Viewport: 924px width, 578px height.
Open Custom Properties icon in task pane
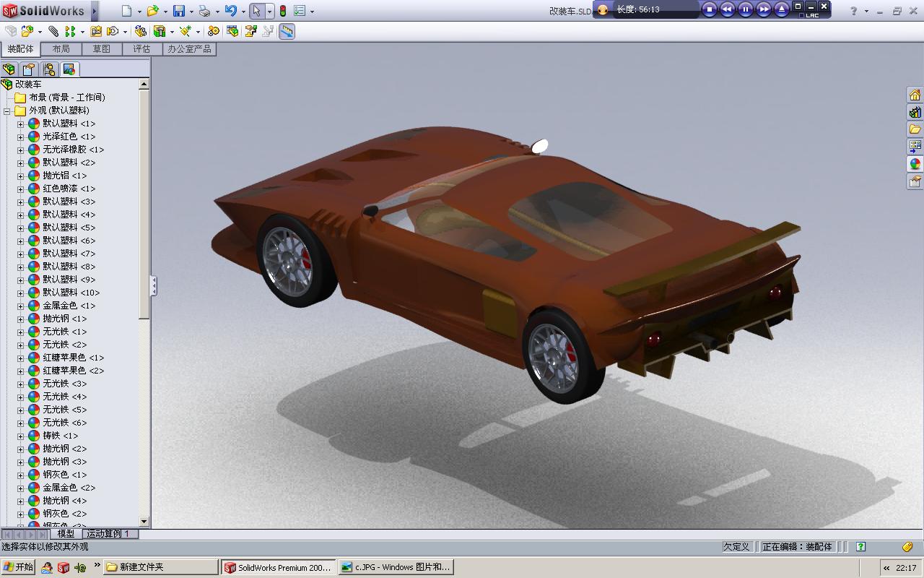[915, 181]
